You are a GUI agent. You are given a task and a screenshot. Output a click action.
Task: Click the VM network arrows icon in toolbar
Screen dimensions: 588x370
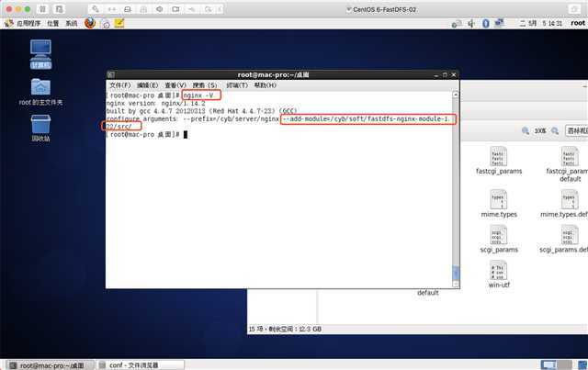click(x=112, y=9)
